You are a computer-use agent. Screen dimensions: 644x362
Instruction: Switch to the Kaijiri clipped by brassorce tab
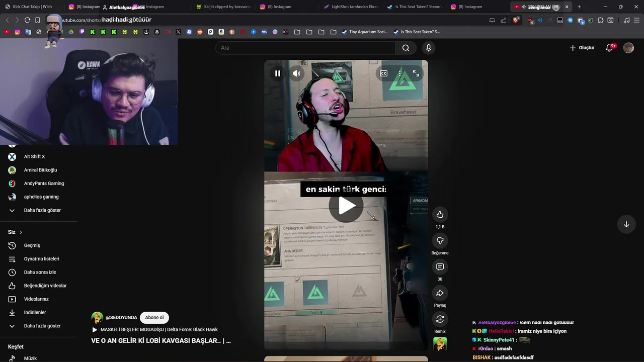click(223, 7)
